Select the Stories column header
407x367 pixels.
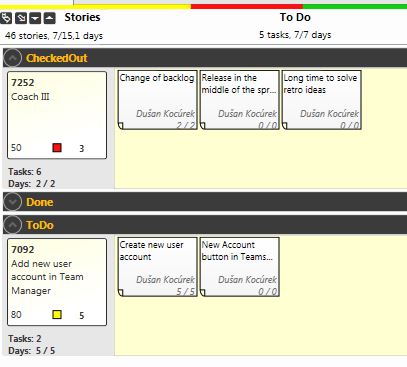pos(82,17)
